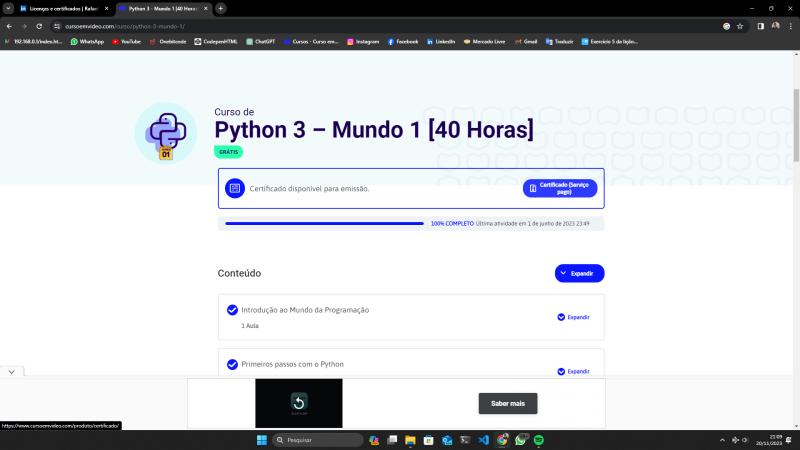Screen dimensions: 800x450
Task: Open the Cursos - Curso em... bookmark
Action: [x=311, y=42]
